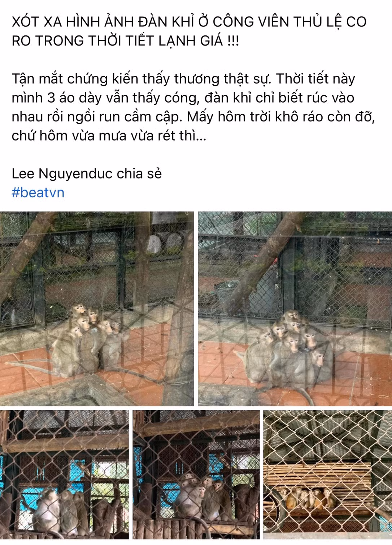This screenshot has width=392, height=545.
Task: Click the "Lee Nguyenduc chia sẻ" credit line
Action: 87,174
